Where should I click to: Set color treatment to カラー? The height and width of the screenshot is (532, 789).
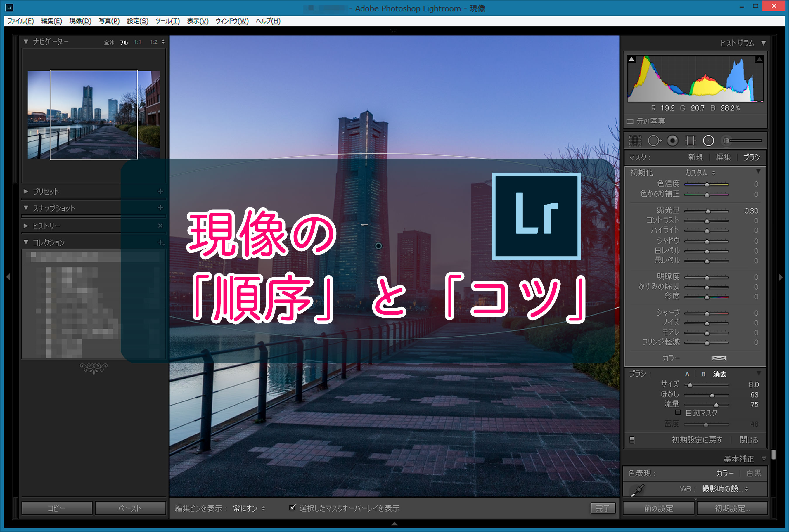(725, 473)
